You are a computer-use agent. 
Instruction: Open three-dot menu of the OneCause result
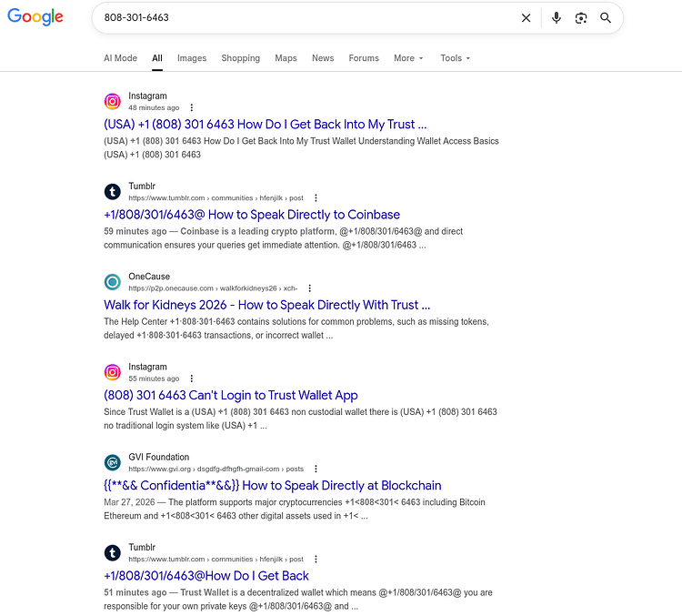pos(310,288)
